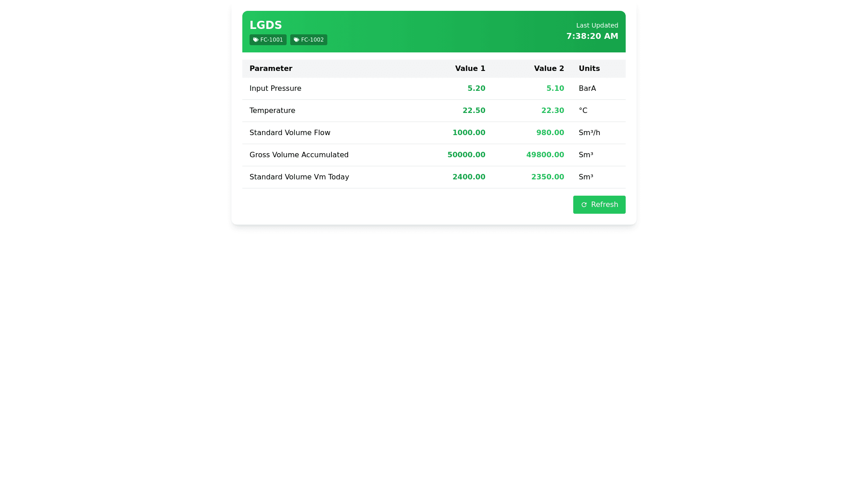Click Temperature Value 1 reading 22.50
This screenshot has width=868, height=488.
(x=473, y=111)
